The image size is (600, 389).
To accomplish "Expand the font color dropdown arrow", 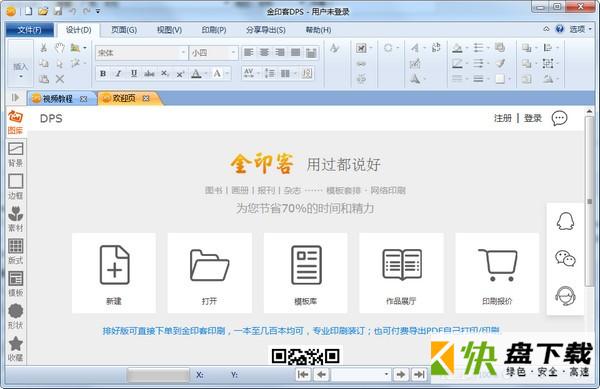I will click(206, 73).
